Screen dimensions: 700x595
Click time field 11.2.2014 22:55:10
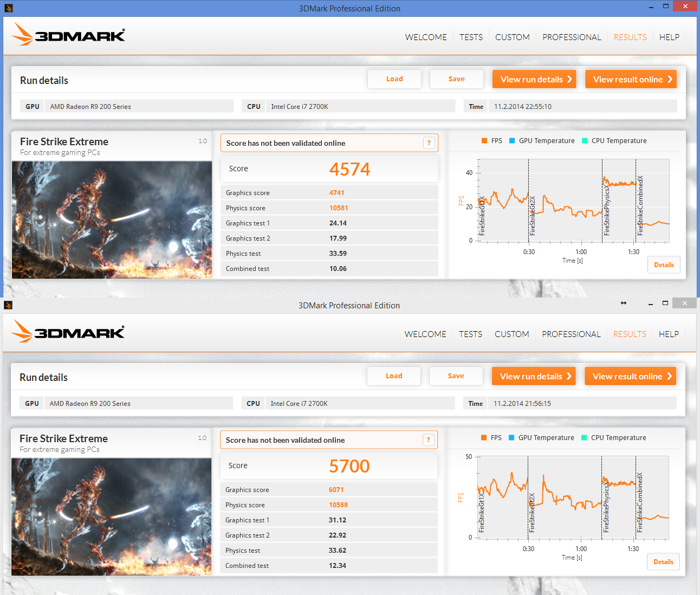point(583,106)
